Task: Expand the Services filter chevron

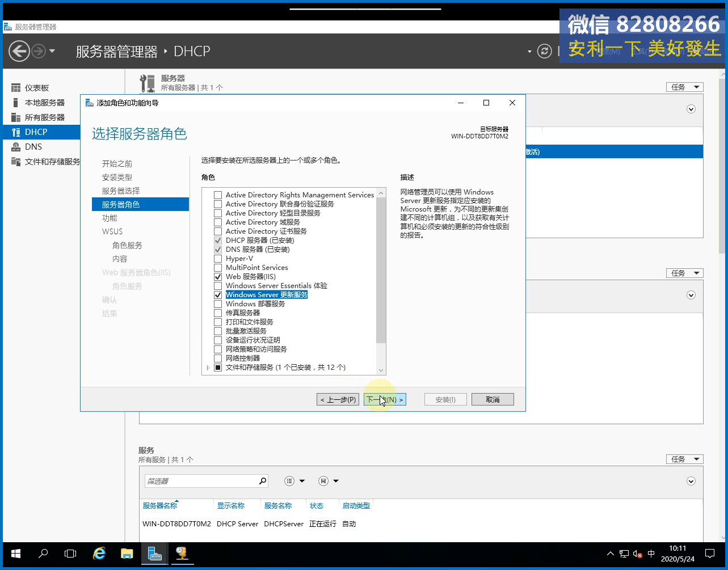Action: pyautogui.click(x=691, y=481)
